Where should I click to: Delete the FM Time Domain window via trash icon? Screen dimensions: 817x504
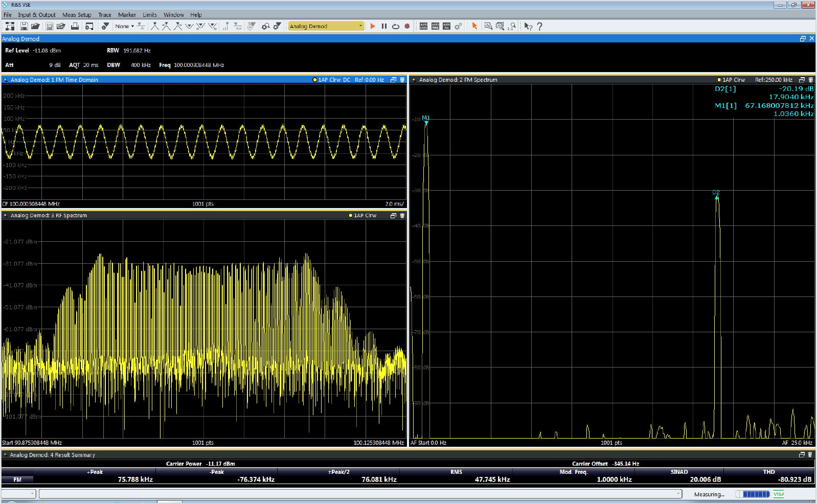coord(402,80)
